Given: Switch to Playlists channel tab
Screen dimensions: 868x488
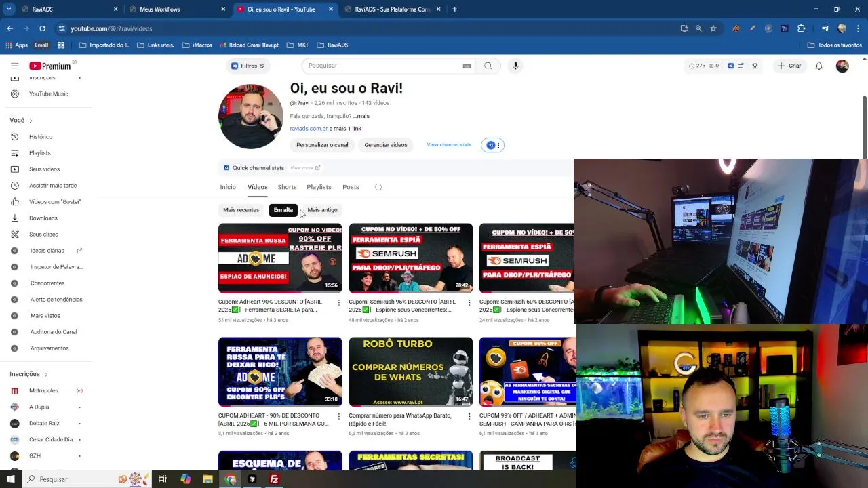Looking at the screenshot, I should tap(319, 187).
